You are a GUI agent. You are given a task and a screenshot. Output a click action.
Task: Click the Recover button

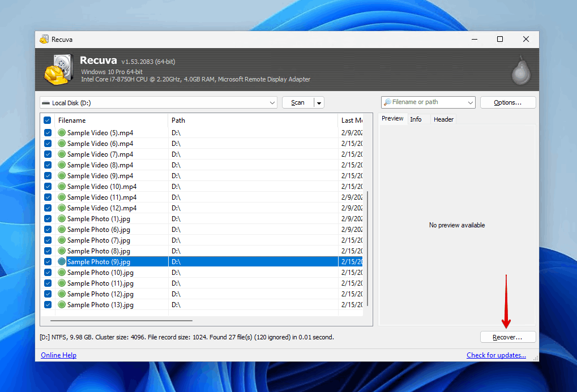(508, 337)
